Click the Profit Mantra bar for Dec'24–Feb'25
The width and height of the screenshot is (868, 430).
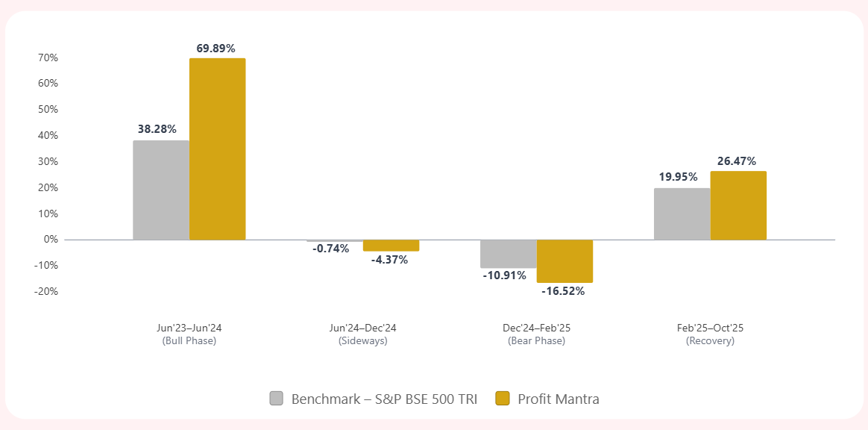(564, 261)
